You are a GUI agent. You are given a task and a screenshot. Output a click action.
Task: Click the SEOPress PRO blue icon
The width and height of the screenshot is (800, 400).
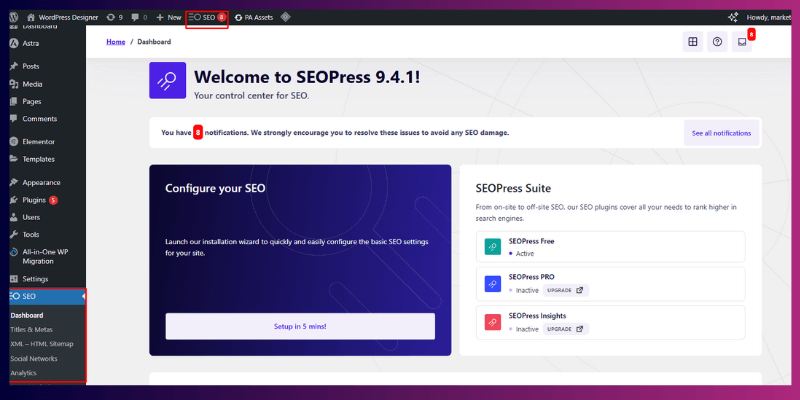point(493,284)
